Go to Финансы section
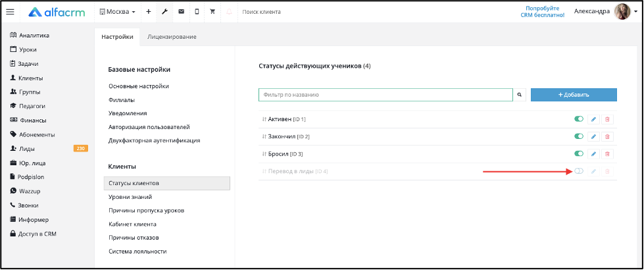Image resolution: width=644 pixels, height=270 pixels. tap(28, 121)
